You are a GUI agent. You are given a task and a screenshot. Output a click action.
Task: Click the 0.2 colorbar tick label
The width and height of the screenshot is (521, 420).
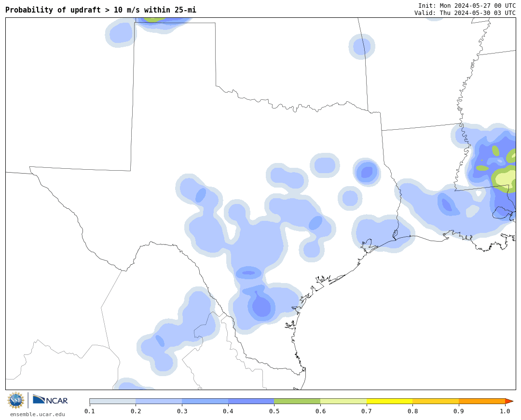[136, 411]
